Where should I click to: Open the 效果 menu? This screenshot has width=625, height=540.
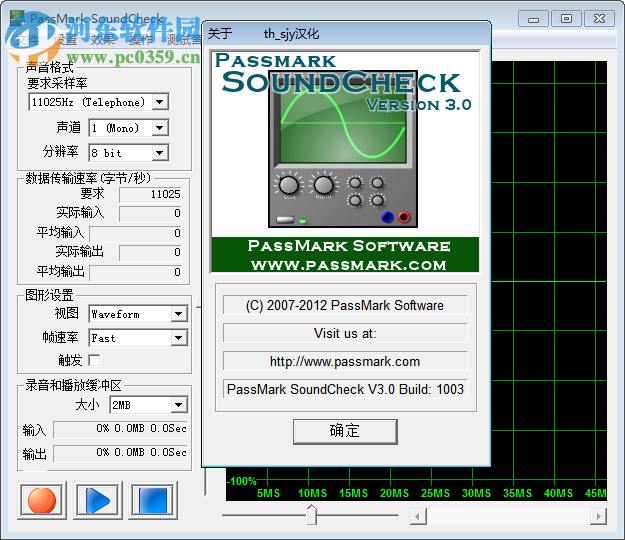102,39
